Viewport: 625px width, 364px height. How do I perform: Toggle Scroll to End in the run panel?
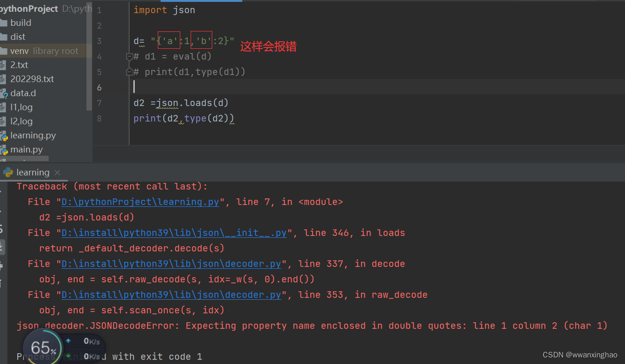pyautogui.click(x=1, y=247)
